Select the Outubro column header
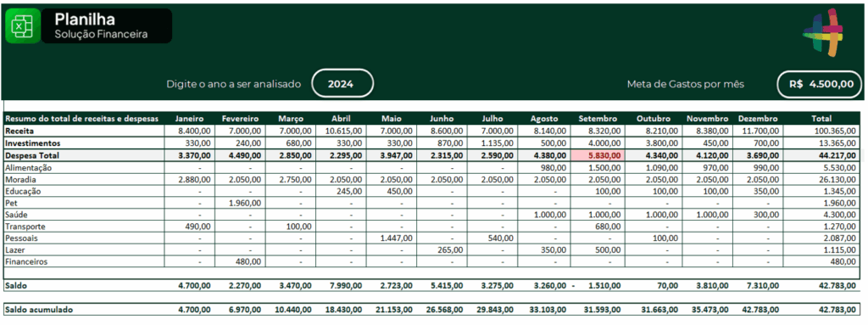The width and height of the screenshot is (868, 325). 653,119
